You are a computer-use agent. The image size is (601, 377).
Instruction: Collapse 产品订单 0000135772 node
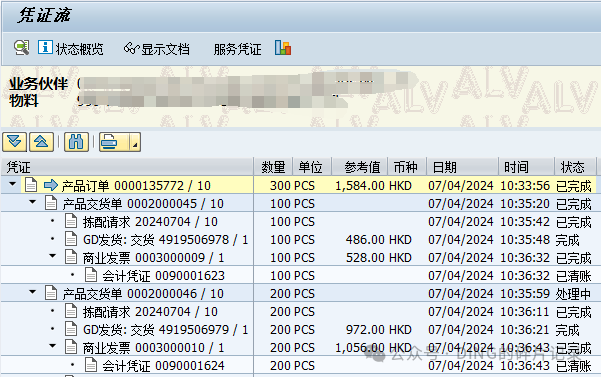click(13, 184)
